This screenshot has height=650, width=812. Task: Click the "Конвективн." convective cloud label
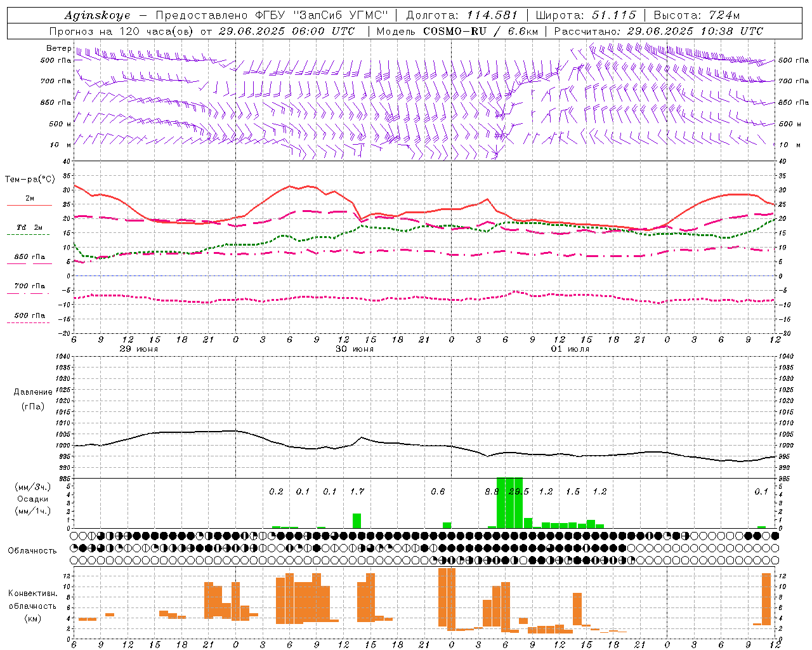[33, 594]
